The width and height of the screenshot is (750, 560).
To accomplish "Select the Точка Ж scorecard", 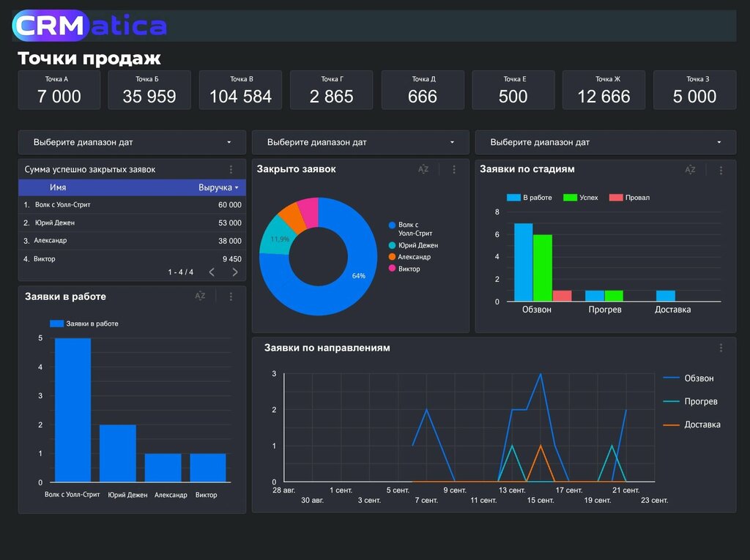I will pos(604,90).
